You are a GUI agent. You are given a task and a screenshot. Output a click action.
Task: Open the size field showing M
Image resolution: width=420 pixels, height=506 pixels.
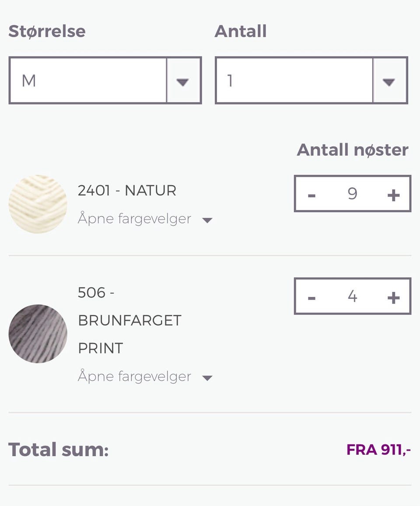87,81
